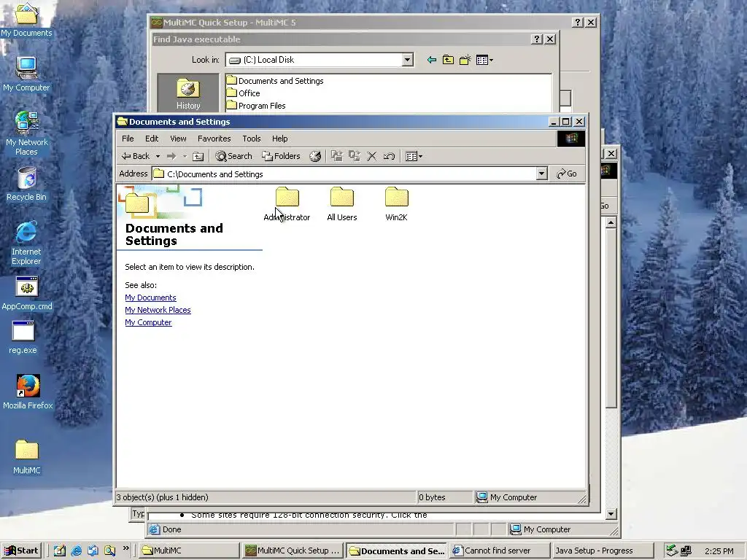Open the My Computer desktop icon
The image size is (747, 560).
tap(26, 74)
